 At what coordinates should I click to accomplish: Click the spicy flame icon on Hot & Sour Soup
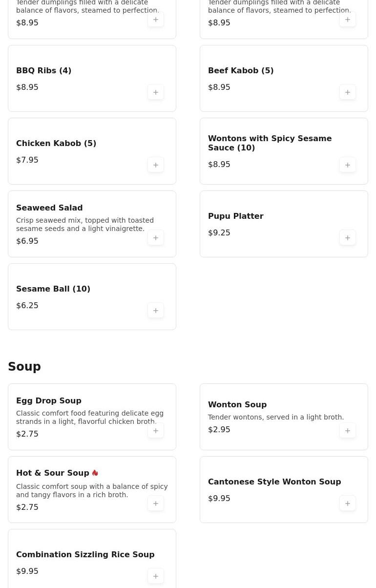95,473
